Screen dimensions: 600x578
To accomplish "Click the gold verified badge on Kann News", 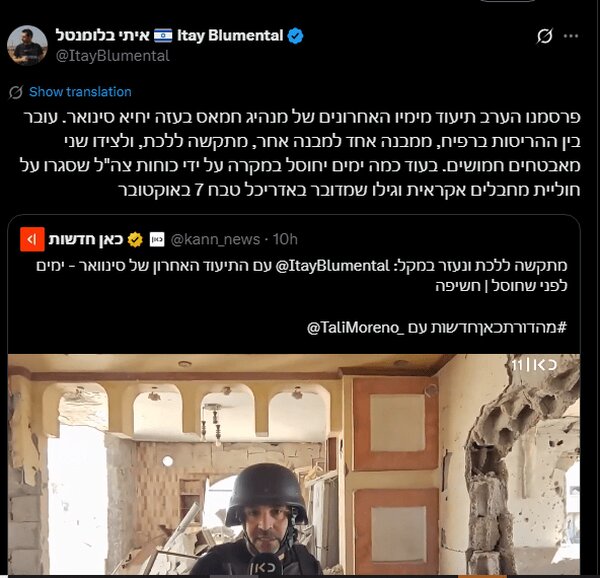I will click(135, 239).
